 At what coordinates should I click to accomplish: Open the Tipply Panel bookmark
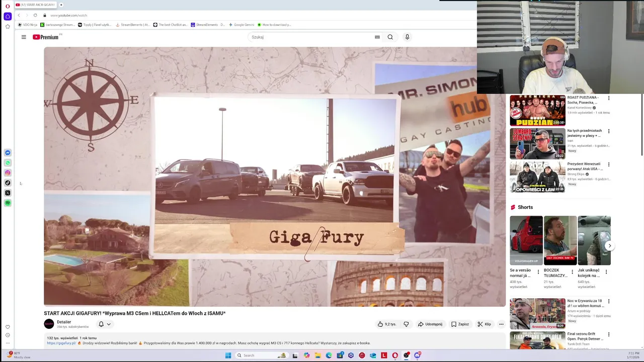click(x=95, y=25)
